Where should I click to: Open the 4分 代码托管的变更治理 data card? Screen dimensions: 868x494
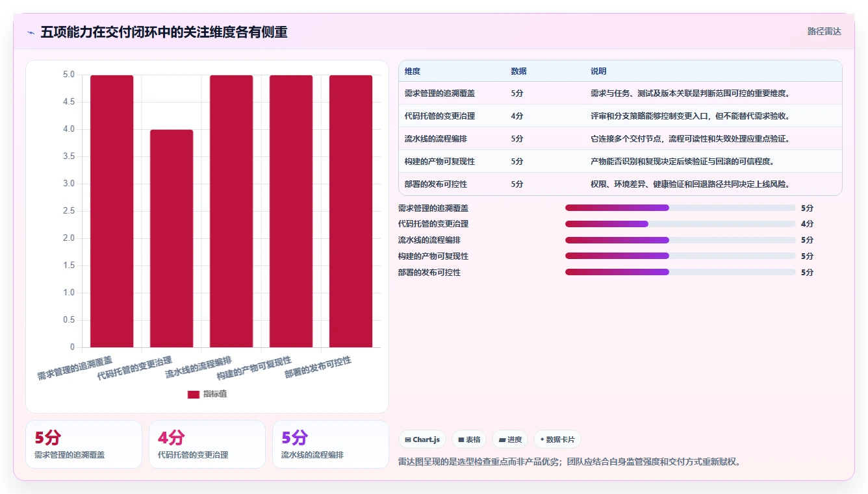(x=207, y=444)
